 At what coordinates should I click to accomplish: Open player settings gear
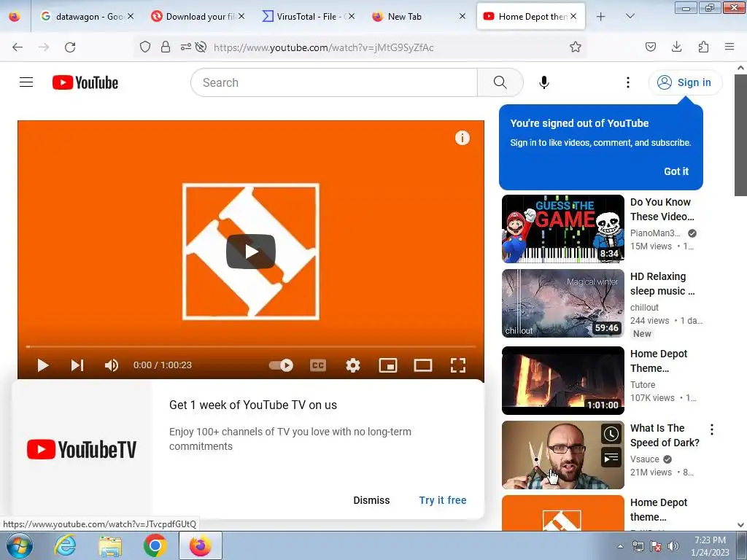353,365
